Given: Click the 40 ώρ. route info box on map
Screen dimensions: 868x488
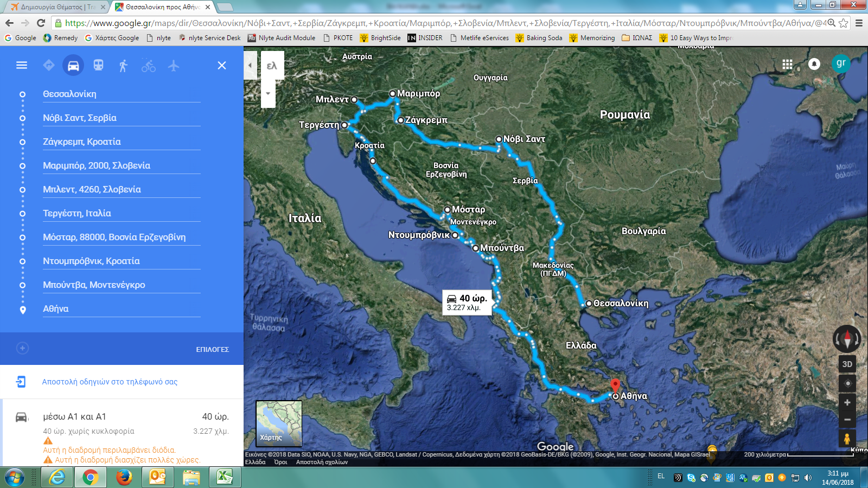Looking at the screenshot, I should tap(467, 302).
